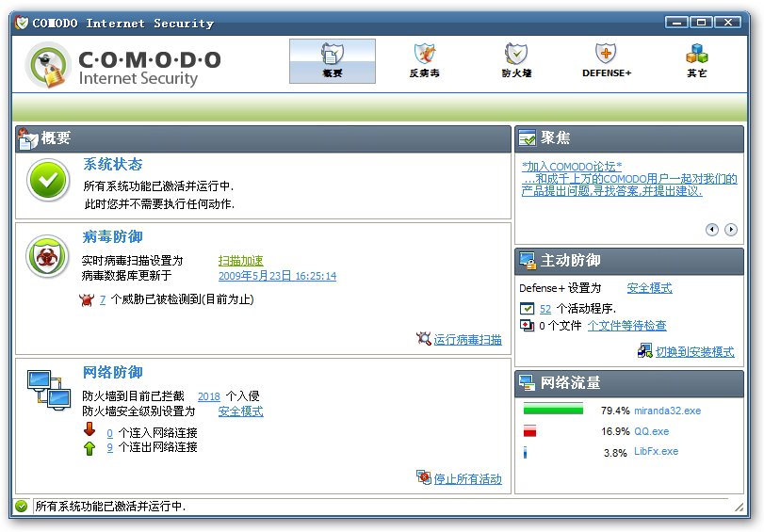This screenshot has width=764, height=532.
Task: Click the COMODO Internet Security logo
Action: tap(123, 66)
